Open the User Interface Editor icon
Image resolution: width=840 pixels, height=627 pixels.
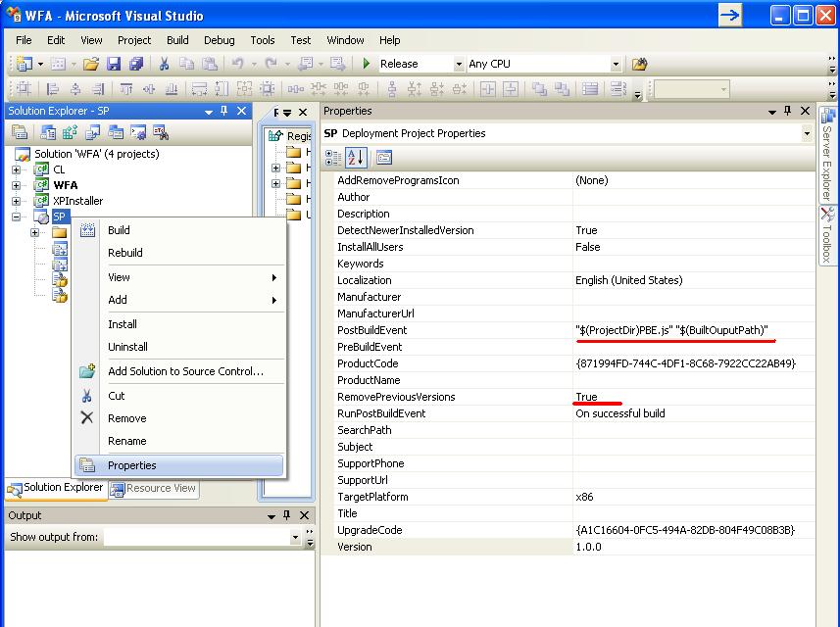116,131
